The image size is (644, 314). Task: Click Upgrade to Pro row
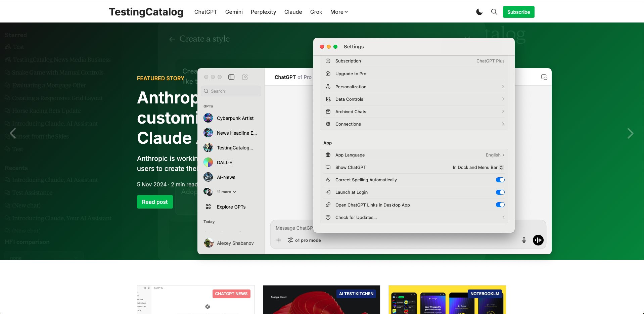coord(414,74)
